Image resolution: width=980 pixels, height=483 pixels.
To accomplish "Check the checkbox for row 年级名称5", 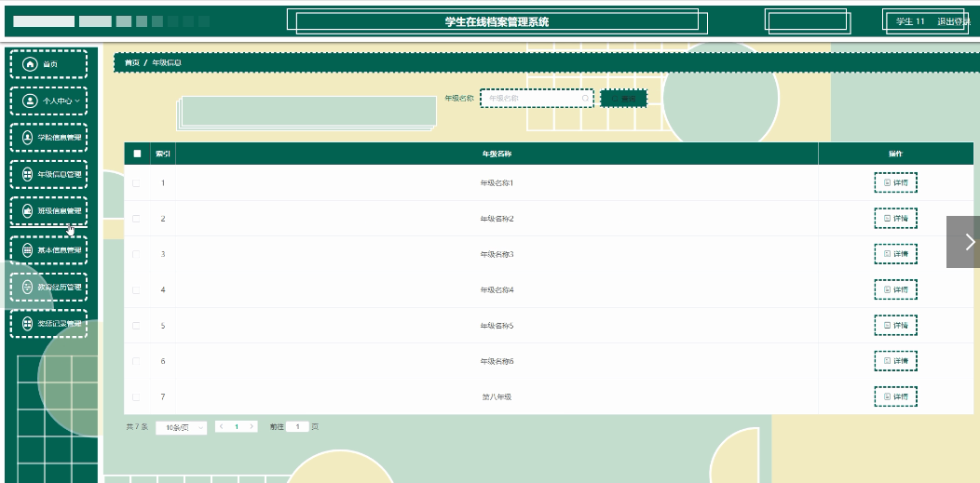I will (136, 326).
